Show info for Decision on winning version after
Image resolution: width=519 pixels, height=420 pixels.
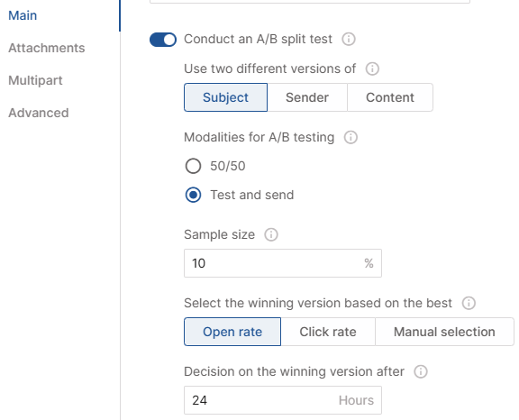point(421,371)
